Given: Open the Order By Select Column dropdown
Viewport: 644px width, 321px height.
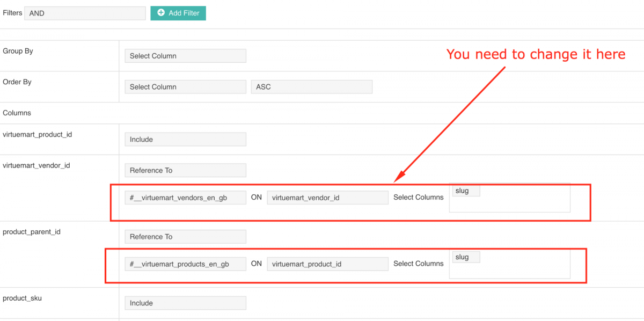Looking at the screenshot, I should coord(185,87).
